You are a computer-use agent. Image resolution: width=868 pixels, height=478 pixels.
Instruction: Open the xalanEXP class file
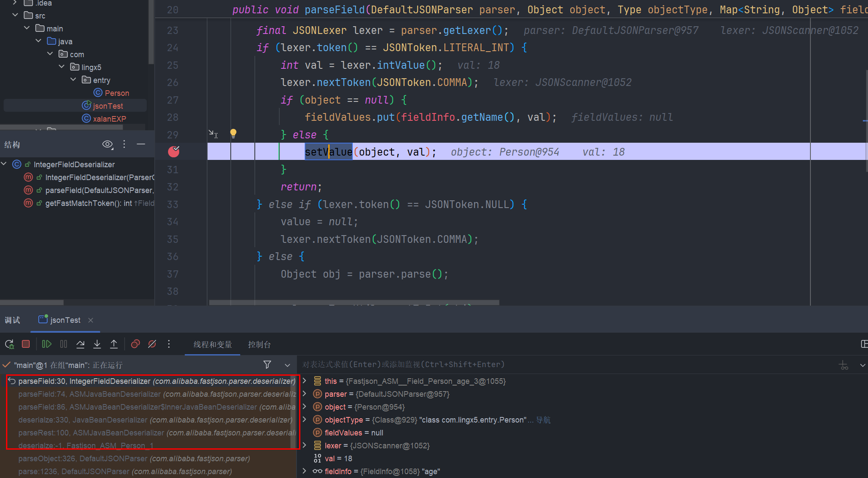[109, 119]
